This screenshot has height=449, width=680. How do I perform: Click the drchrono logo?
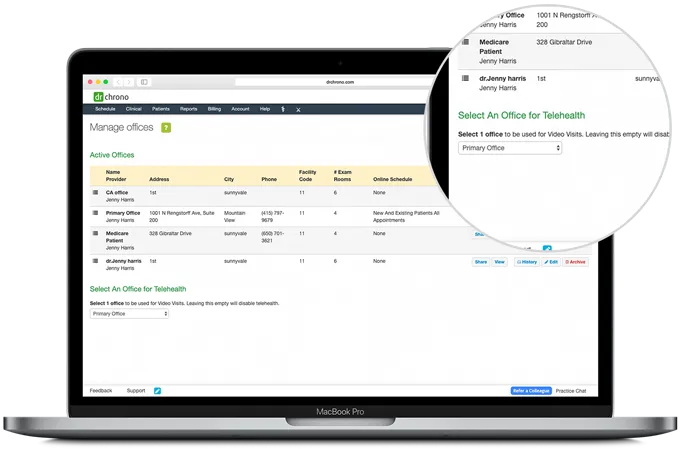[x=111, y=97]
